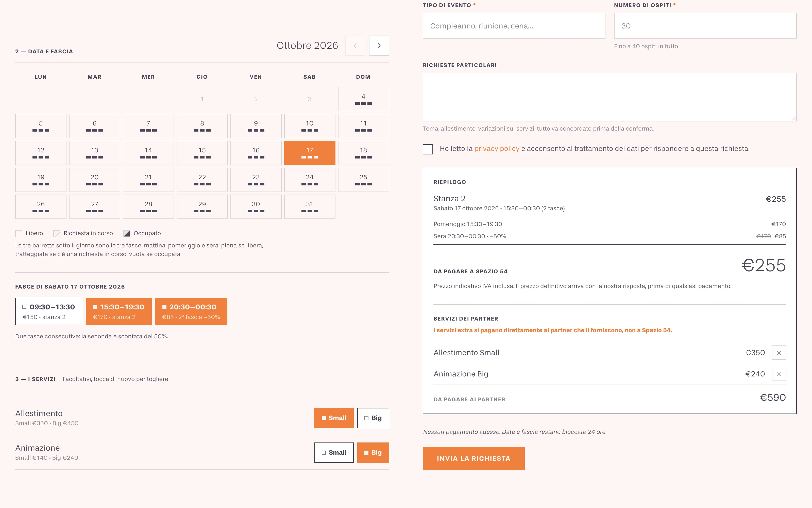This screenshot has width=812, height=508.
Task: Select day 28 on the calendar
Action: 148,207
